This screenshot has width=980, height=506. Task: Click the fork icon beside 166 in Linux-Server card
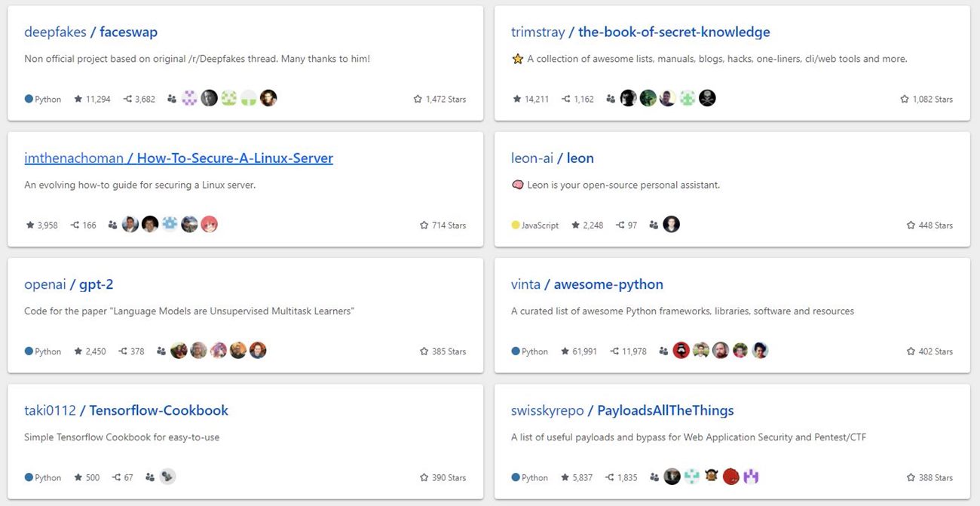(x=75, y=225)
